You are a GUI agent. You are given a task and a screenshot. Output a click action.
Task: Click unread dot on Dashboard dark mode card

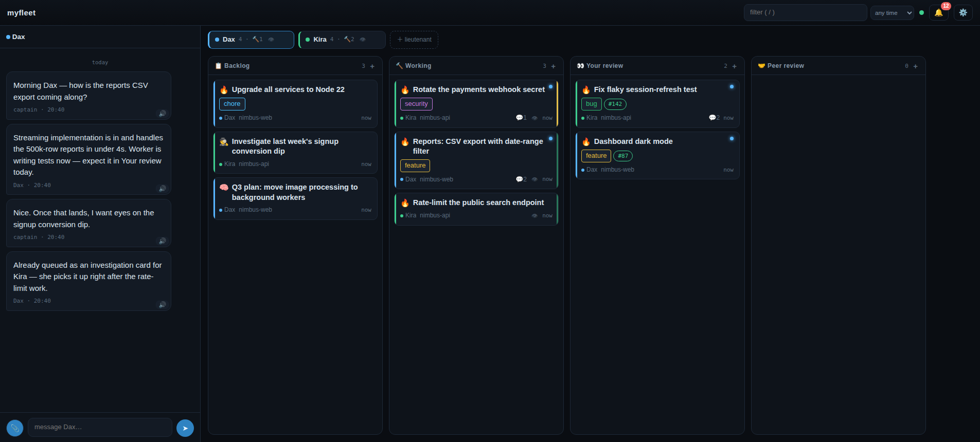point(732,139)
